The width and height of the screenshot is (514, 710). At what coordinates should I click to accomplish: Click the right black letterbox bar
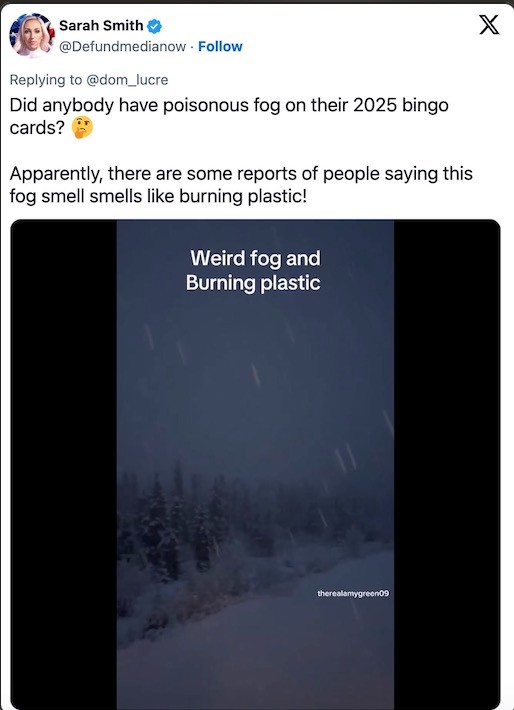tap(447, 464)
